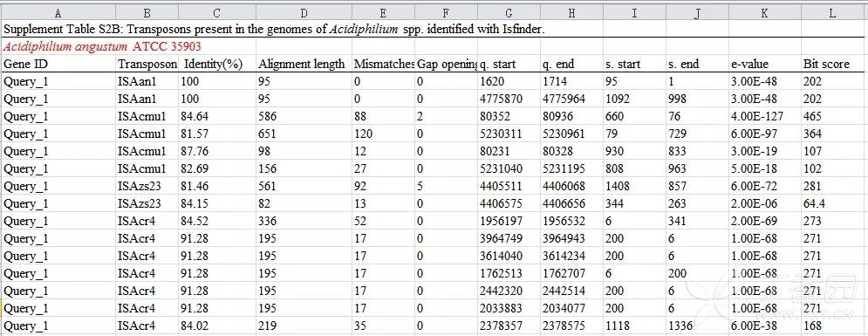
Task: Select column G header
Action: pyautogui.click(x=509, y=13)
